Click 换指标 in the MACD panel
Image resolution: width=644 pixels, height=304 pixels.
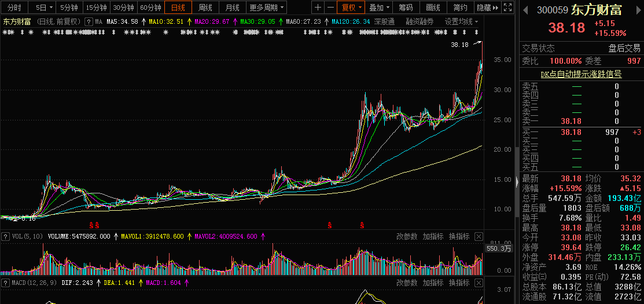click(x=459, y=283)
